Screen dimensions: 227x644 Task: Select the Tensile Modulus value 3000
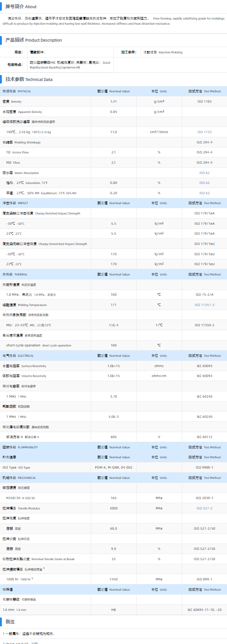click(x=113, y=508)
